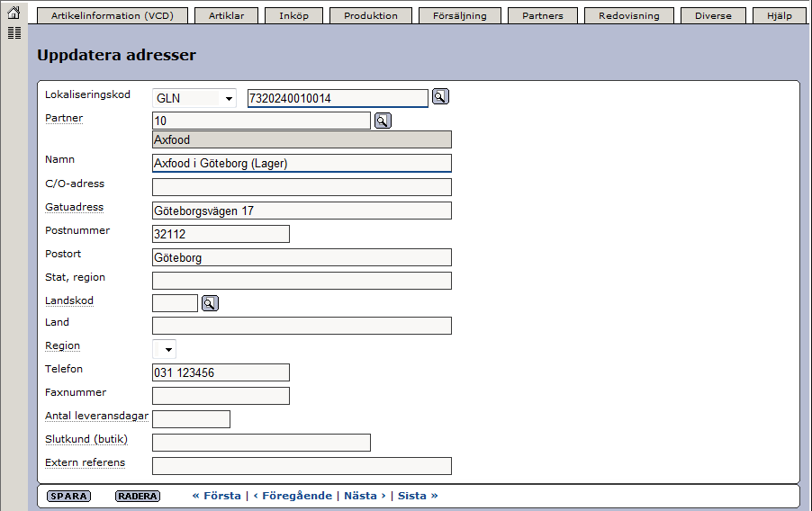The height and width of the screenshot is (511, 812).
Task: Click the Faxnummer field
Action: [221, 396]
